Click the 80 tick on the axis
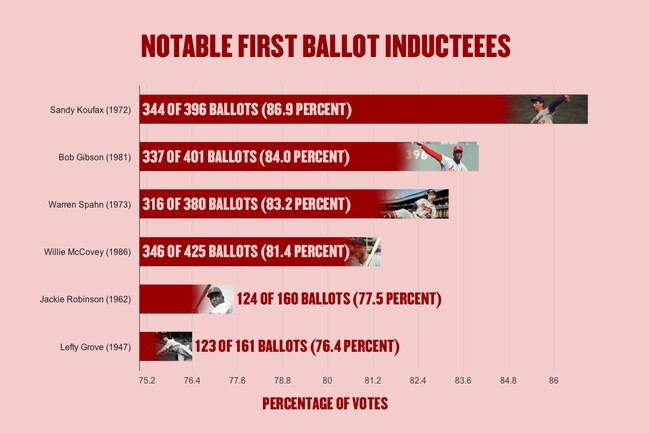 pos(327,380)
